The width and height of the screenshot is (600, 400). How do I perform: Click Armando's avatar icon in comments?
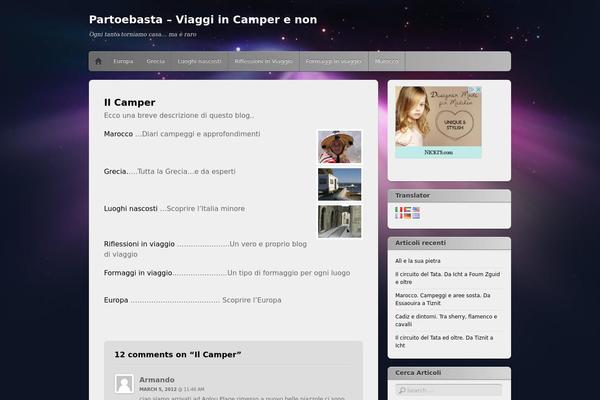point(124,384)
